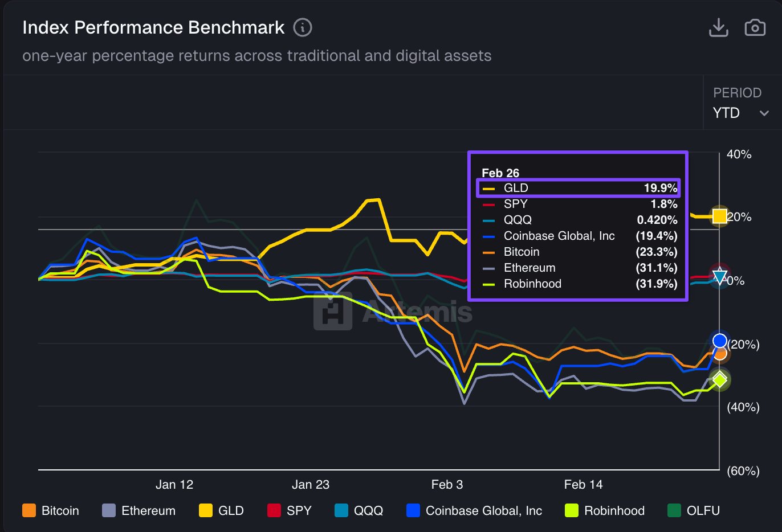Toggle the QQQ series in the bottom legend
This screenshot has width=782, height=532.
click(359, 510)
